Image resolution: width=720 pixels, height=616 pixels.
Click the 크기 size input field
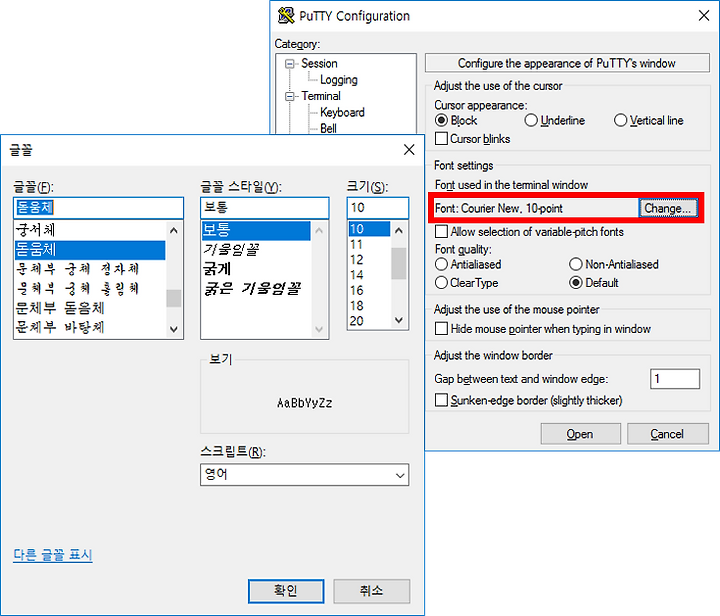click(377, 207)
